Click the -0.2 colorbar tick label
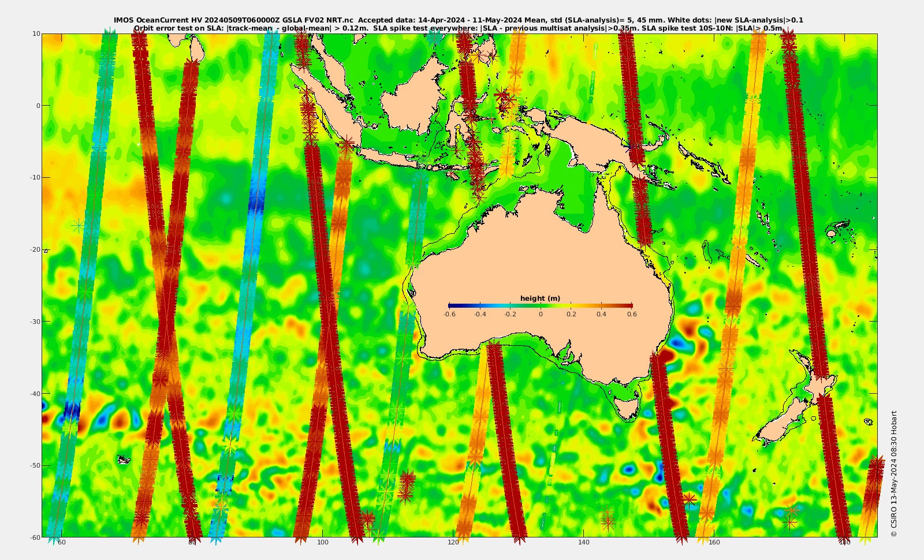Image resolution: width=924 pixels, height=560 pixels. (510, 315)
